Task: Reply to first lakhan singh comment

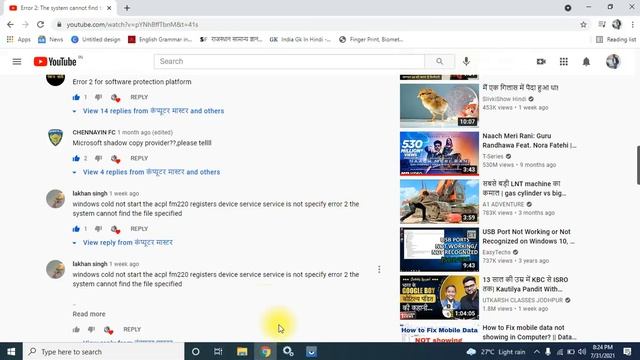Action: pos(139,229)
